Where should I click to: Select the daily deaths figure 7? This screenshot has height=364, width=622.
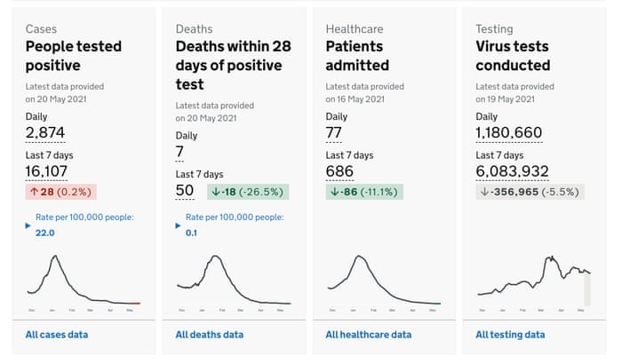tap(179, 153)
